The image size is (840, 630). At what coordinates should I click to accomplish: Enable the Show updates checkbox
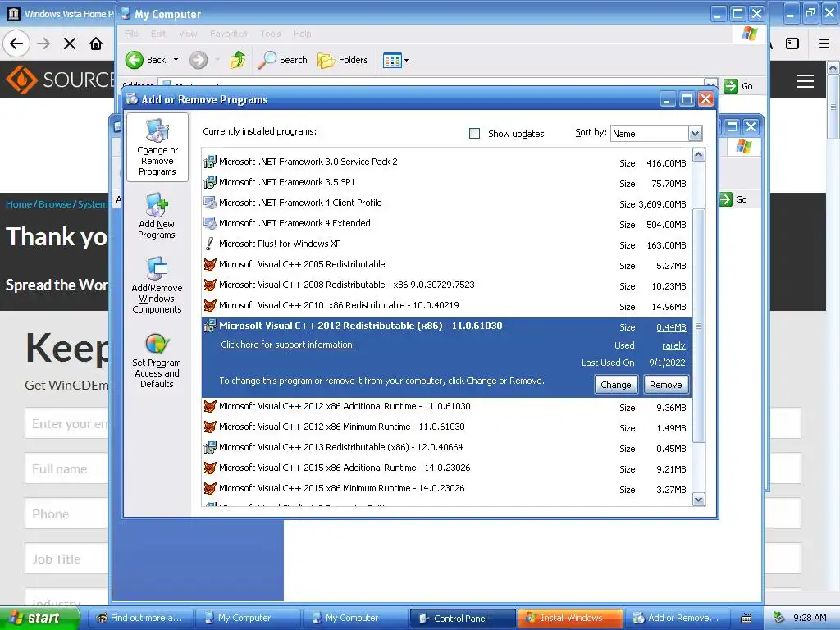pyautogui.click(x=475, y=134)
